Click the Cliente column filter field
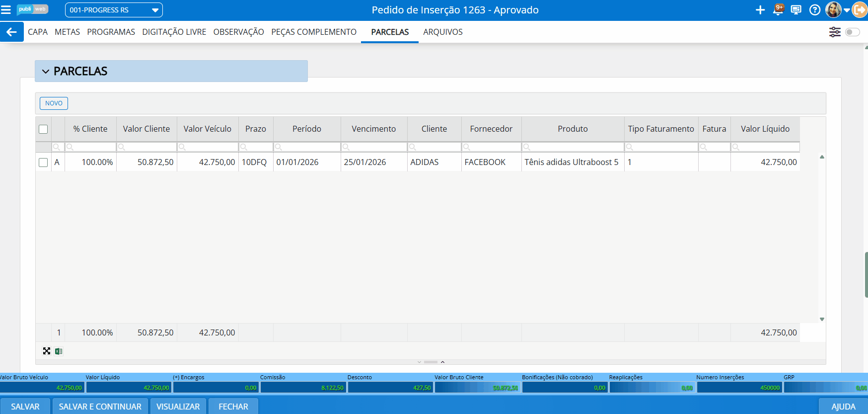The image size is (868, 414). pyautogui.click(x=437, y=147)
